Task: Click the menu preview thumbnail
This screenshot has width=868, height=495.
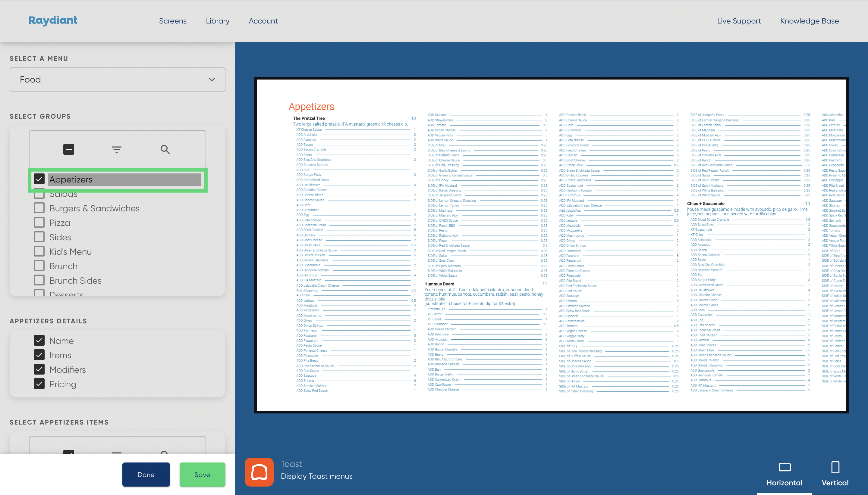Action: pos(551,245)
